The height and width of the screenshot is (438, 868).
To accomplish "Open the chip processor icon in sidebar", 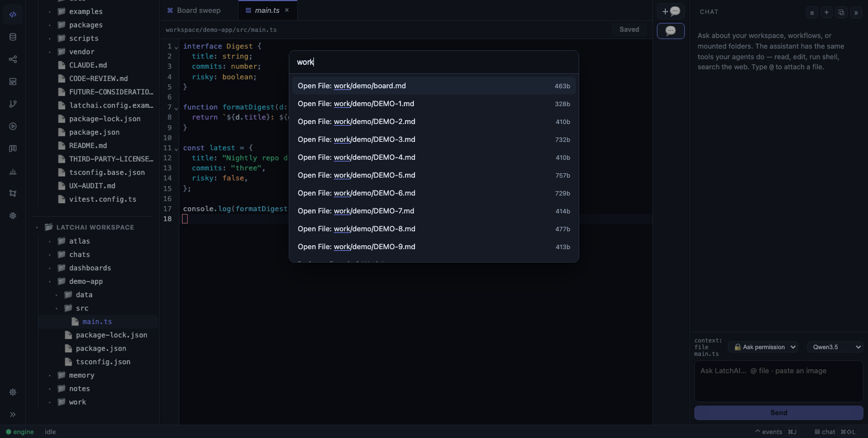I will [13, 216].
